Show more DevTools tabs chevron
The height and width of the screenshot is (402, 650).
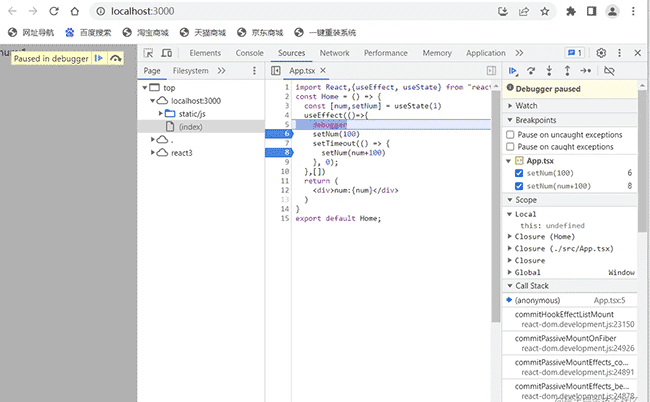click(x=519, y=53)
